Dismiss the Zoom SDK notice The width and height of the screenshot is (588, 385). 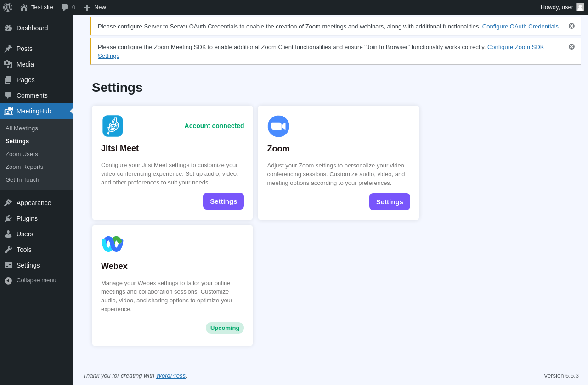pos(571,47)
